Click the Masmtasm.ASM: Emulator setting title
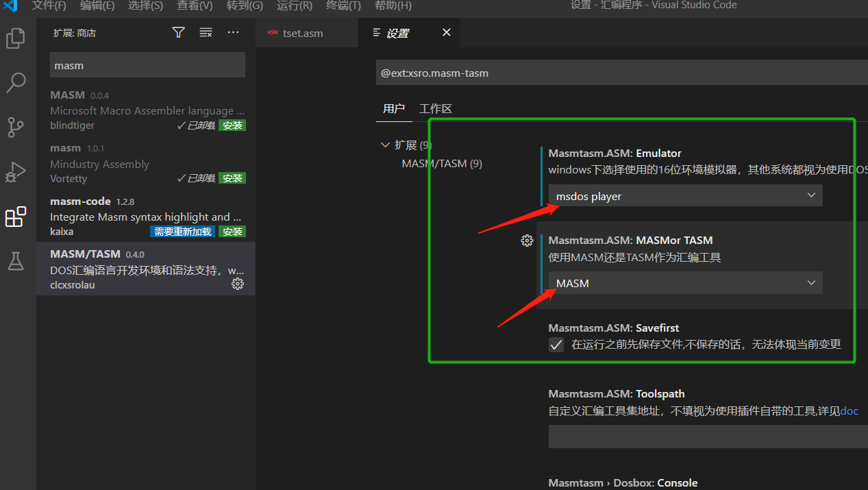The height and width of the screenshot is (490, 868). coord(615,153)
